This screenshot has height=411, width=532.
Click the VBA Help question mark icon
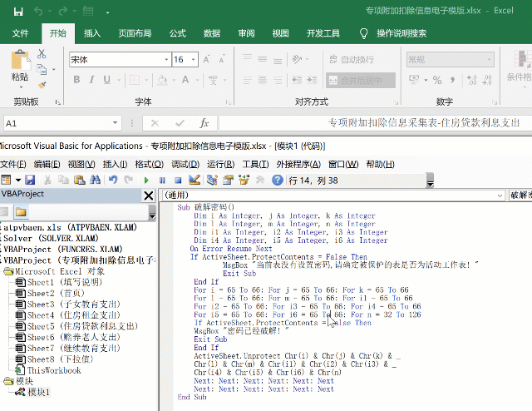(277, 180)
